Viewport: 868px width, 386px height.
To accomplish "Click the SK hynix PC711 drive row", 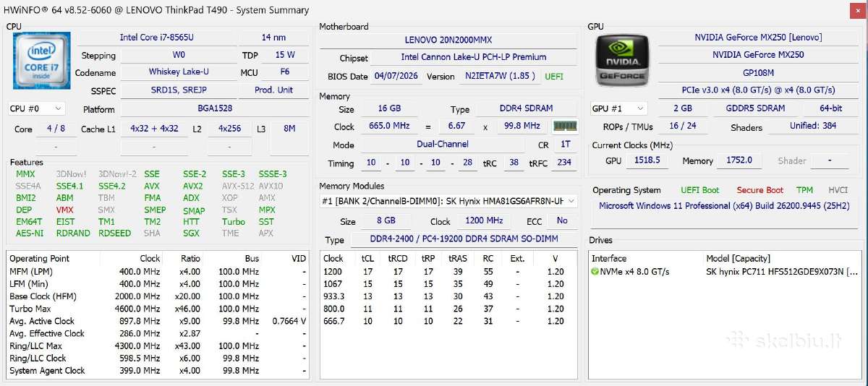I will click(725, 272).
